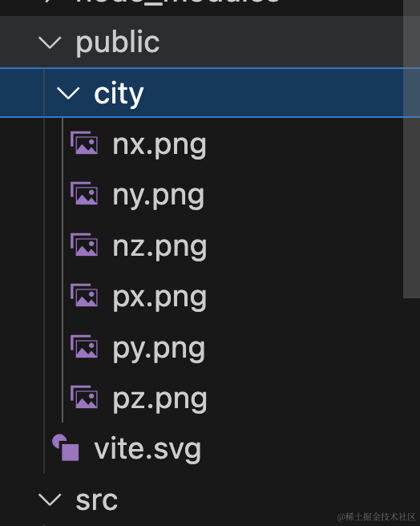
Task: Open the nx.png file
Action: pyautogui.click(x=160, y=145)
